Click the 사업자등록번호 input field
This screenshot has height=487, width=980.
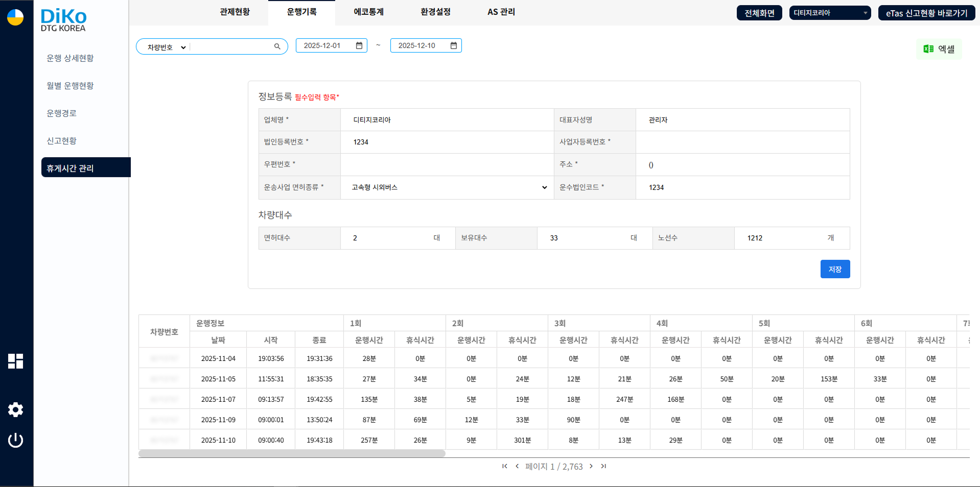pyautogui.click(x=742, y=142)
